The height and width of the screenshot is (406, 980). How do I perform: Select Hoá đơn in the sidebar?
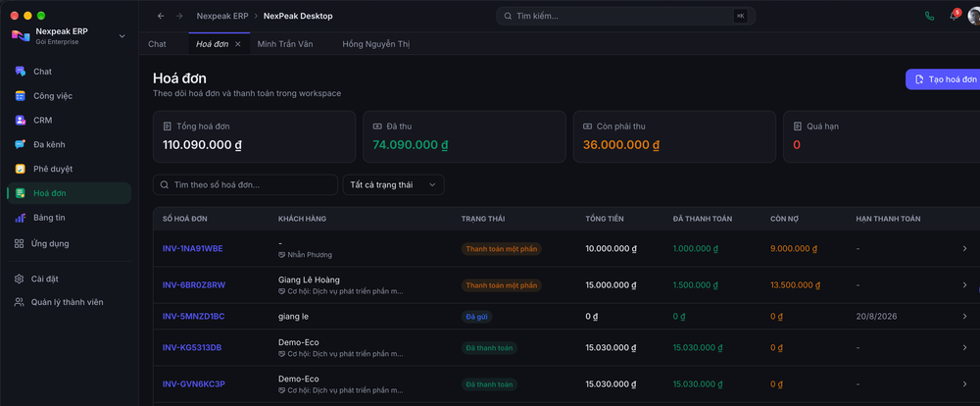coord(69,193)
